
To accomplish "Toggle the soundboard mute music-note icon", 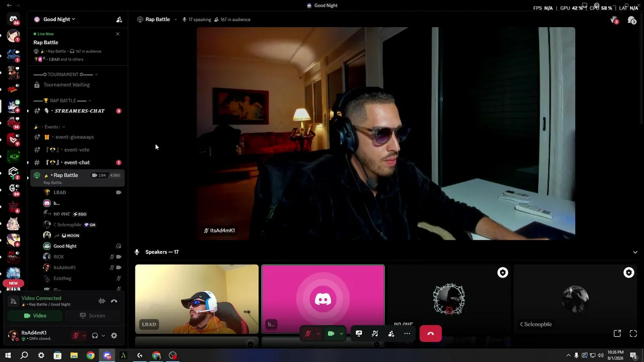I will pos(375,334).
